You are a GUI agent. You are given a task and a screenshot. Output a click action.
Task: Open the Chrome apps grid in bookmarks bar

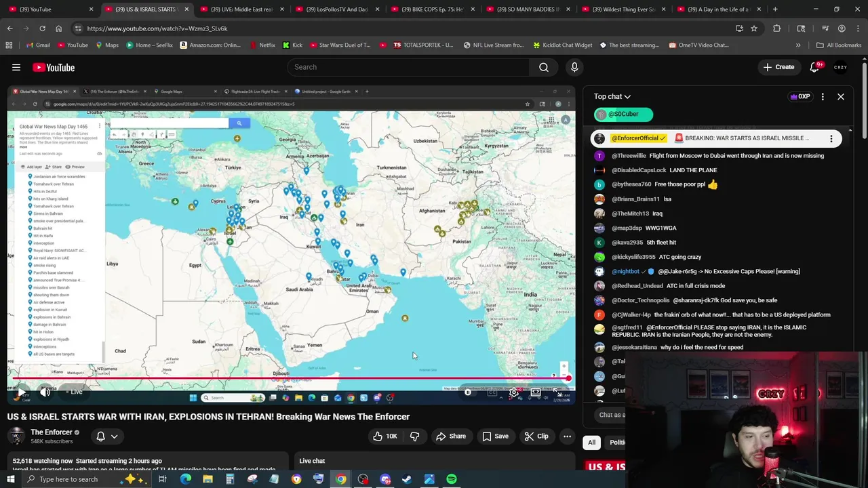pyautogui.click(x=9, y=45)
